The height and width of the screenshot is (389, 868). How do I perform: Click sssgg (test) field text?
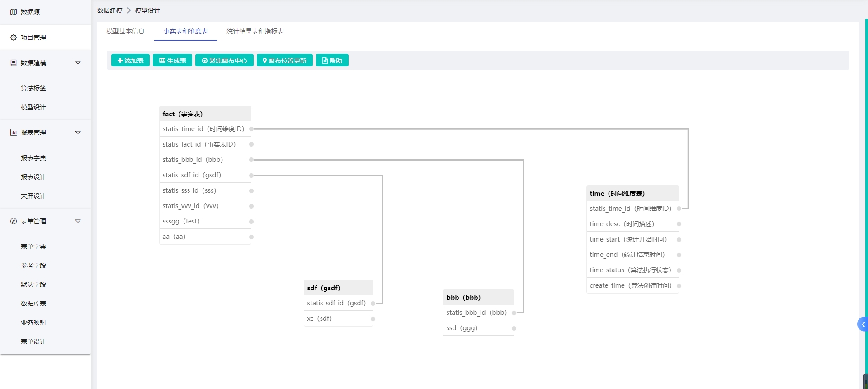click(x=181, y=221)
